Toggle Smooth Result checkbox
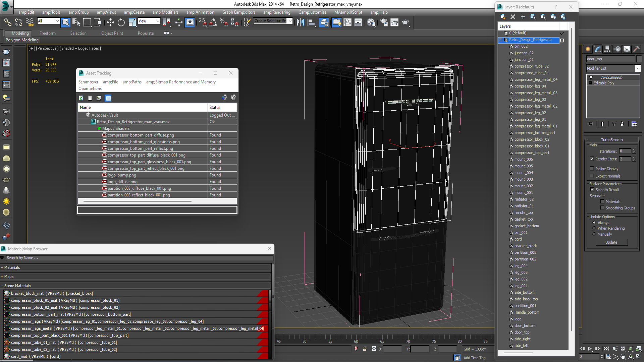Viewport: 644px width, 362px height. 592,190
